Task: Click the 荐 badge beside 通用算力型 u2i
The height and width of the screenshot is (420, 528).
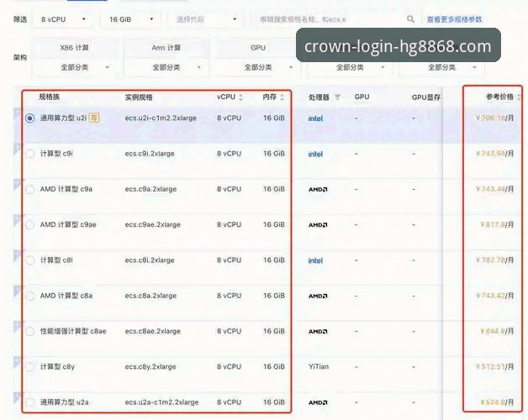Action: pos(94,118)
